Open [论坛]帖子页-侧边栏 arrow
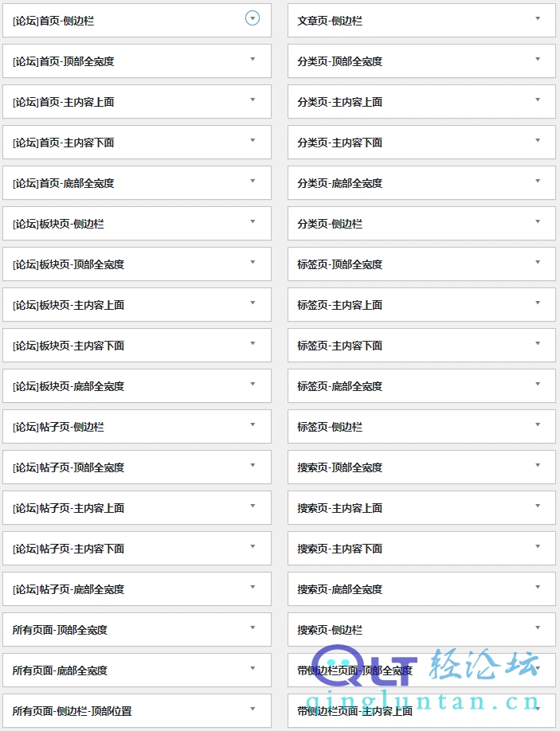 (x=253, y=424)
